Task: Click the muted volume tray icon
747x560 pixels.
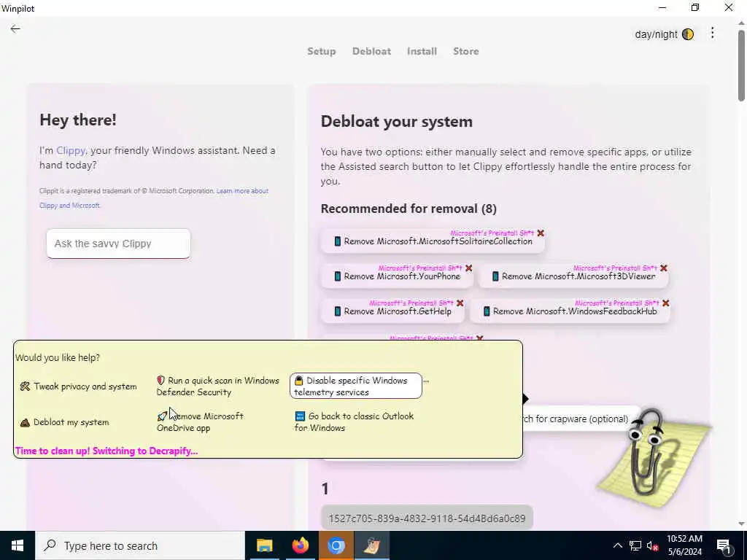Action: coord(653,546)
